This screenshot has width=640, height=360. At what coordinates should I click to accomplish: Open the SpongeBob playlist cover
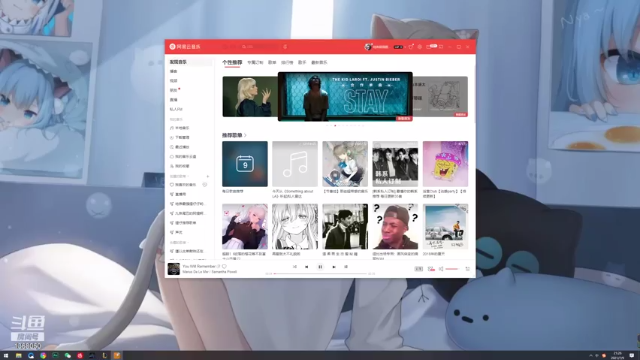(x=445, y=164)
